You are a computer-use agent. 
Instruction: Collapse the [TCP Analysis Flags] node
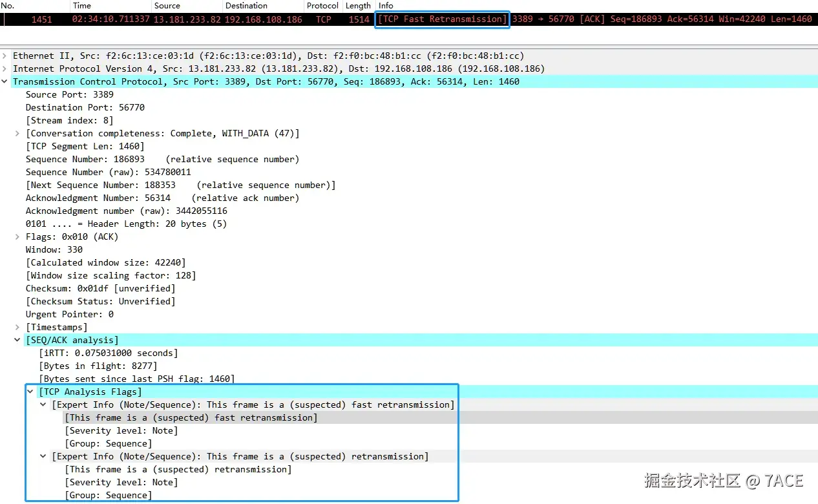[31, 392]
